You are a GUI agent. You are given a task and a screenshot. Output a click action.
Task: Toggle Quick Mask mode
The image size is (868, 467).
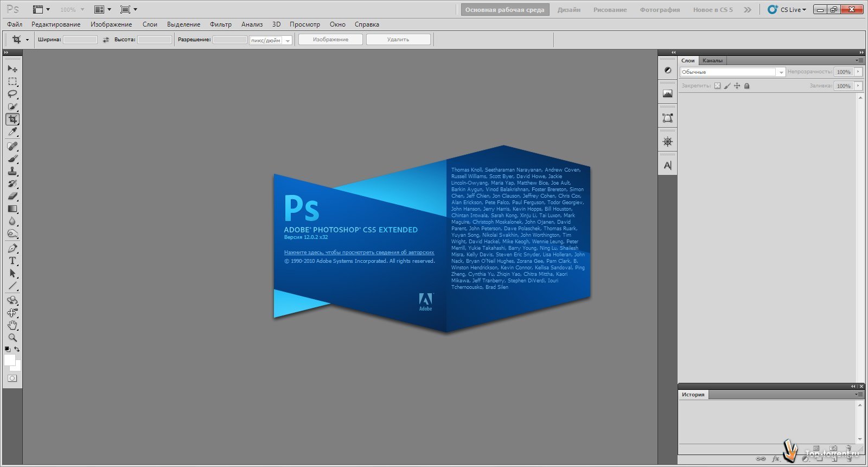(x=12, y=378)
